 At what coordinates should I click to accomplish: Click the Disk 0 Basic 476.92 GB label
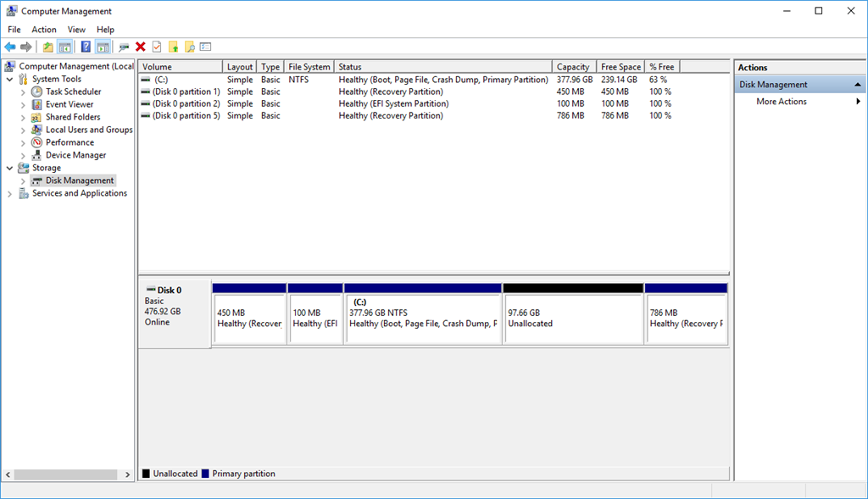click(x=175, y=314)
